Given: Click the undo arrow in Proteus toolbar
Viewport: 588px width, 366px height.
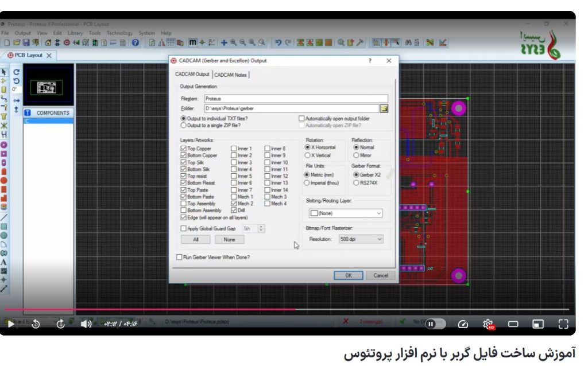Looking at the screenshot, I should [x=278, y=42].
